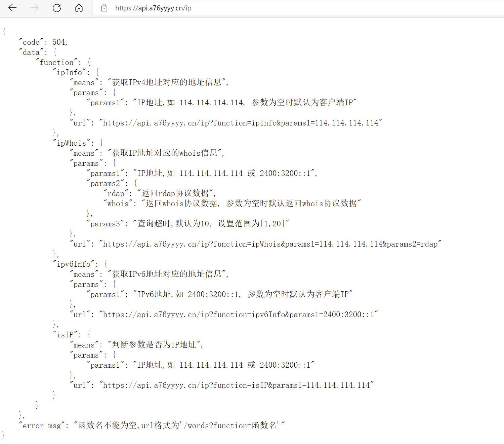Click the ipWhois params1 description line
The image size is (504, 444).
(224, 173)
